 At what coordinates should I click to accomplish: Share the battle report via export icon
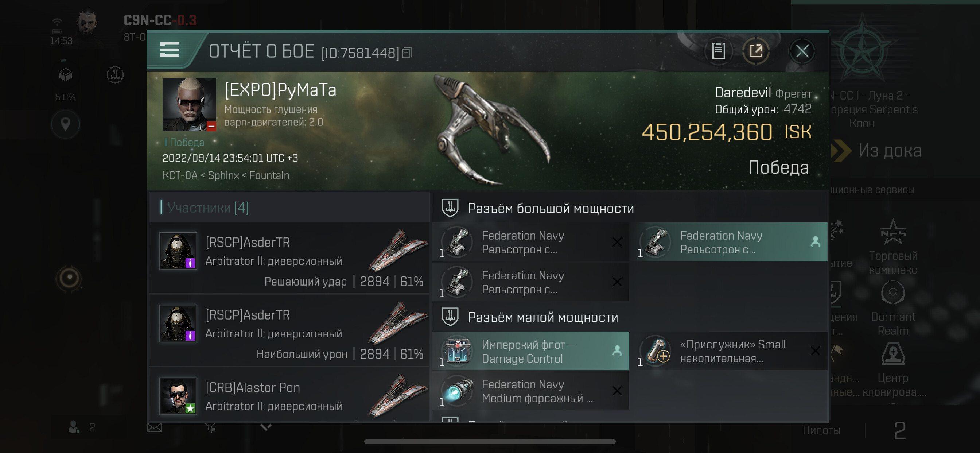coord(756,51)
